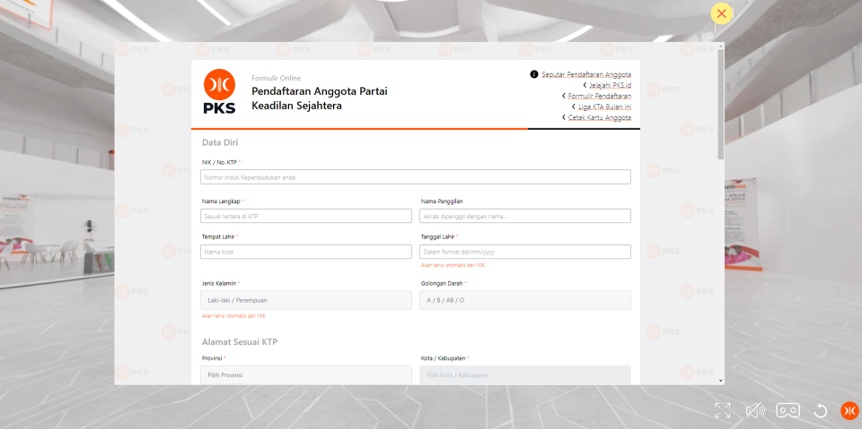Click the orange PKS round icon
The width and height of the screenshot is (862, 429).
pos(849,410)
